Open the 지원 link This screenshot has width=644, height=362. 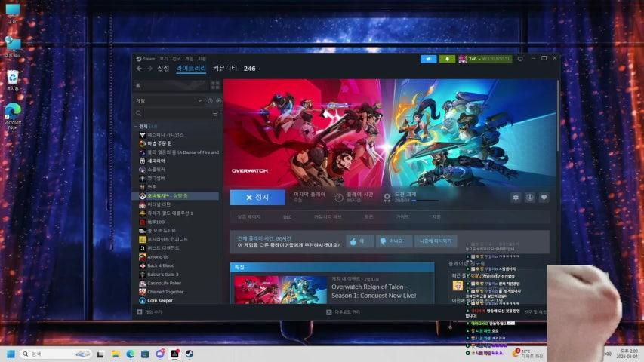click(x=436, y=216)
